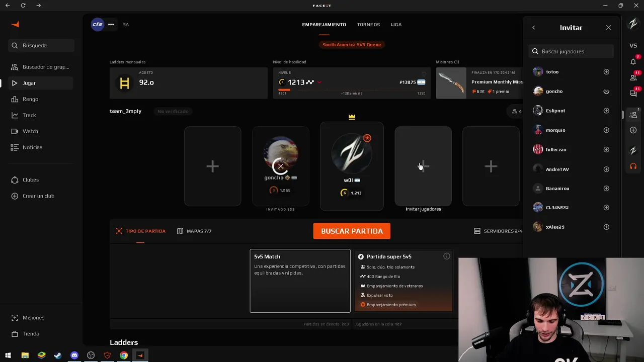Open chat messages icon in right rail
Screen dimensions: 644x362
pos(633,94)
